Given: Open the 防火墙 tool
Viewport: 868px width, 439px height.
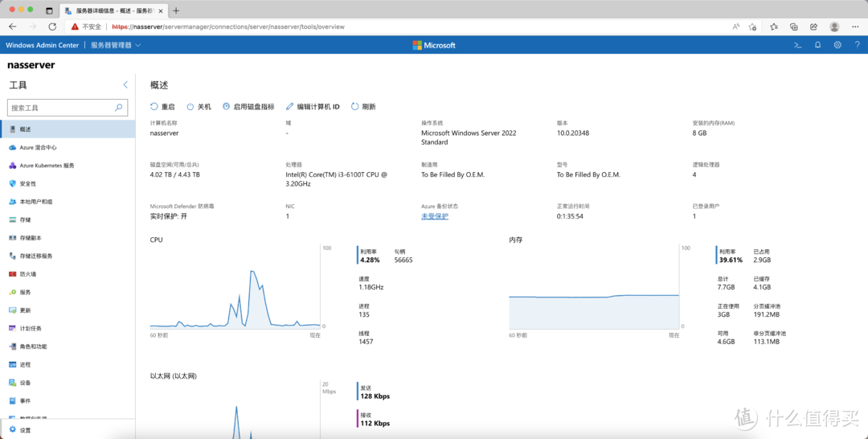Looking at the screenshot, I should tap(68, 274).
